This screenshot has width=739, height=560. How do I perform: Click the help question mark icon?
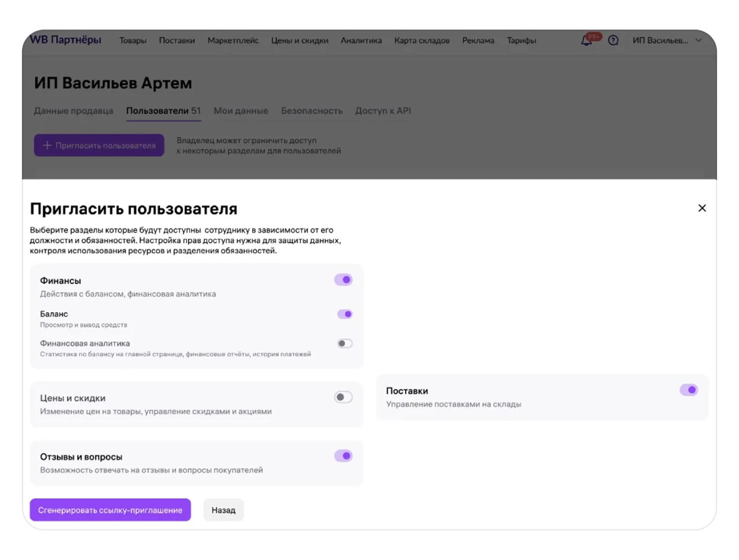613,40
